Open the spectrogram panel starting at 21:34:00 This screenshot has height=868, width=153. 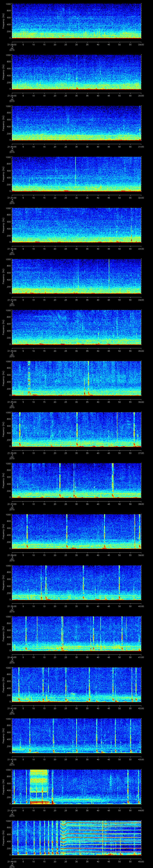click(76, 327)
